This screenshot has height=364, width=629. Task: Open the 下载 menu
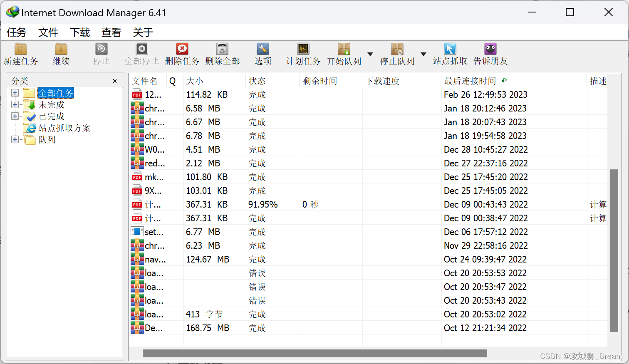coord(80,32)
